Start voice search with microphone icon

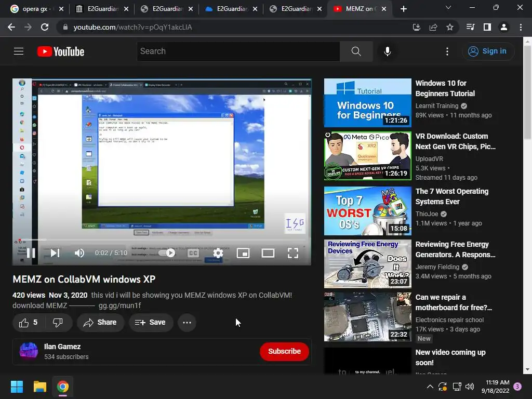click(x=388, y=51)
